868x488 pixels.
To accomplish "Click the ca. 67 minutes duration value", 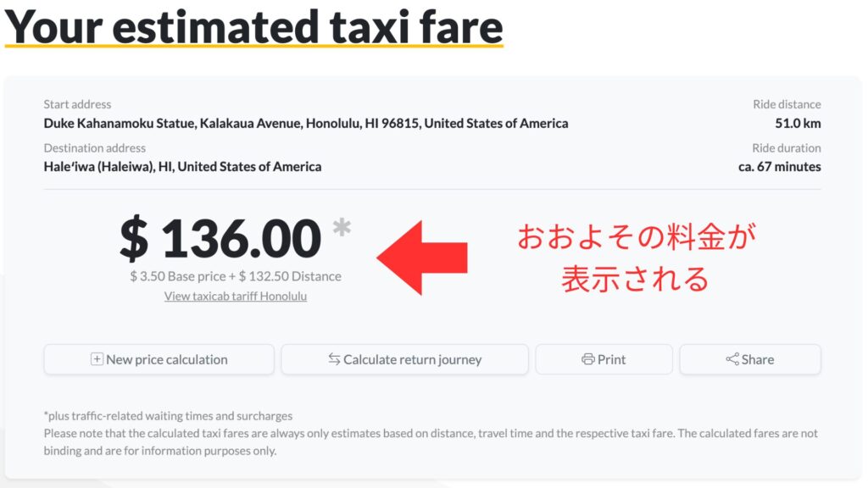I will click(780, 167).
